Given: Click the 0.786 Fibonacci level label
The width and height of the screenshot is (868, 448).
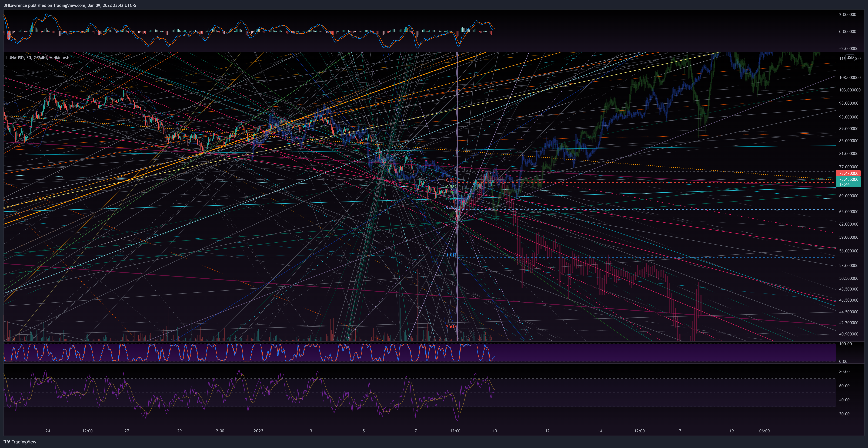Looking at the screenshot, I should 451,207.
